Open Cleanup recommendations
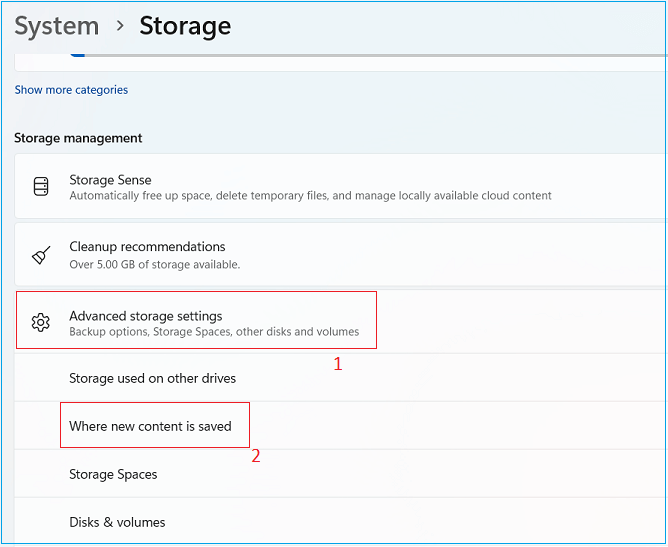668x547 pixels. [x=340, y=255]
